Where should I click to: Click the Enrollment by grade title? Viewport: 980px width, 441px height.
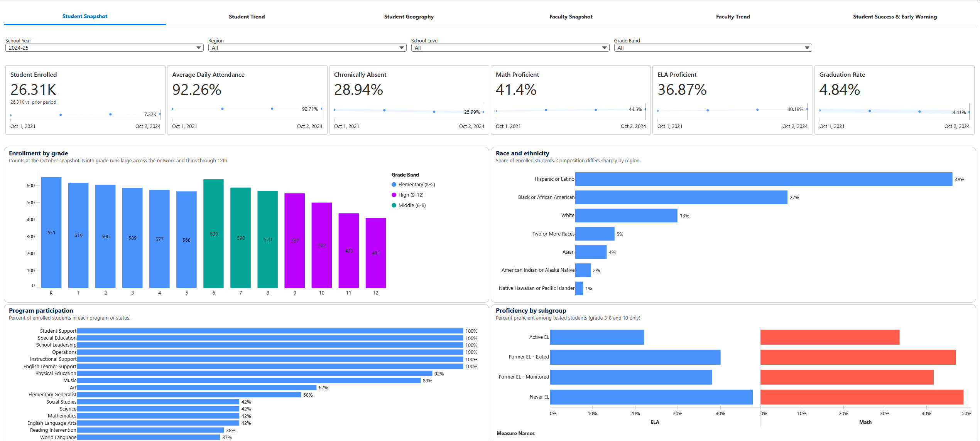click(x=39, y=153)
